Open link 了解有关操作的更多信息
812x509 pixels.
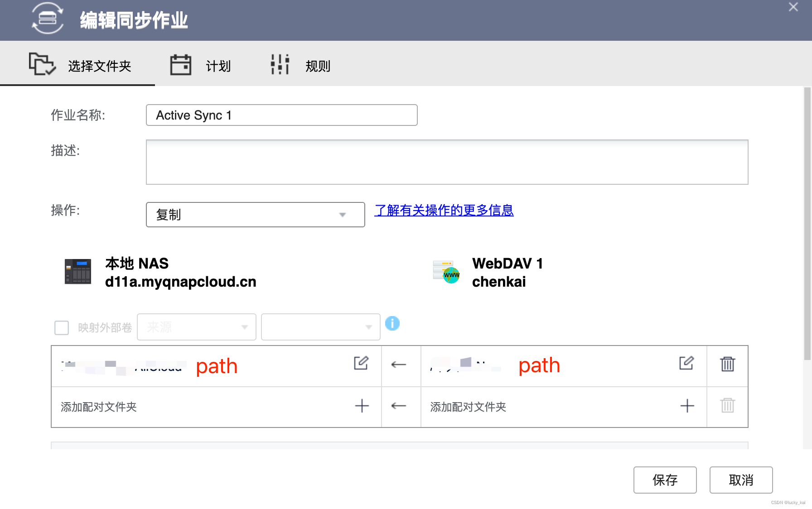pyautogui.click(x=444, y=210)
